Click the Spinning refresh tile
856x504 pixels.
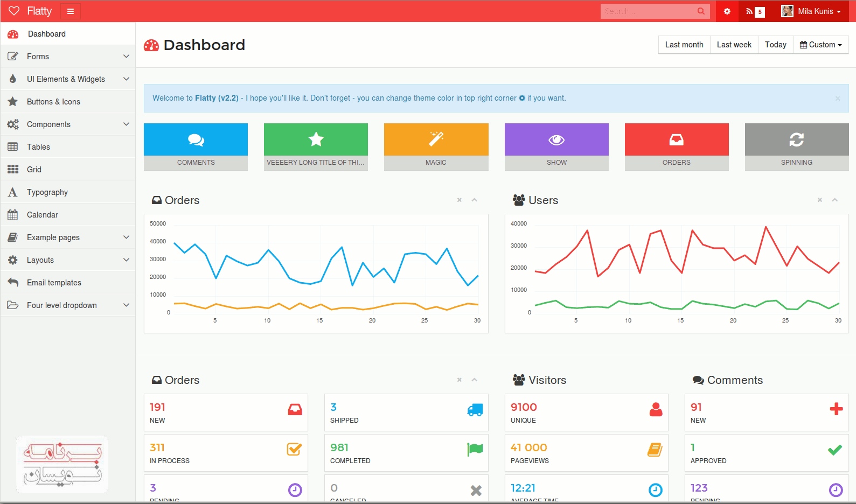(x=796, y=140)
